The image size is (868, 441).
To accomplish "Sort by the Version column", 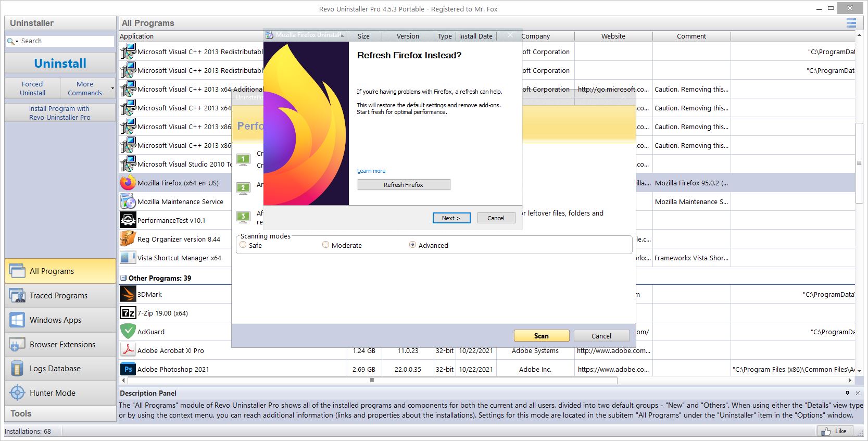I will 408,36.
